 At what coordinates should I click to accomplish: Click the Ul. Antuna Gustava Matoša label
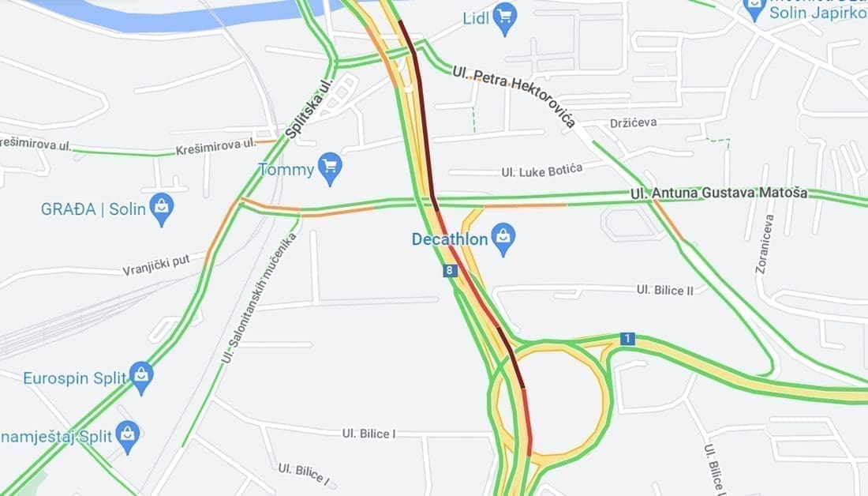[x=719, y=193]
